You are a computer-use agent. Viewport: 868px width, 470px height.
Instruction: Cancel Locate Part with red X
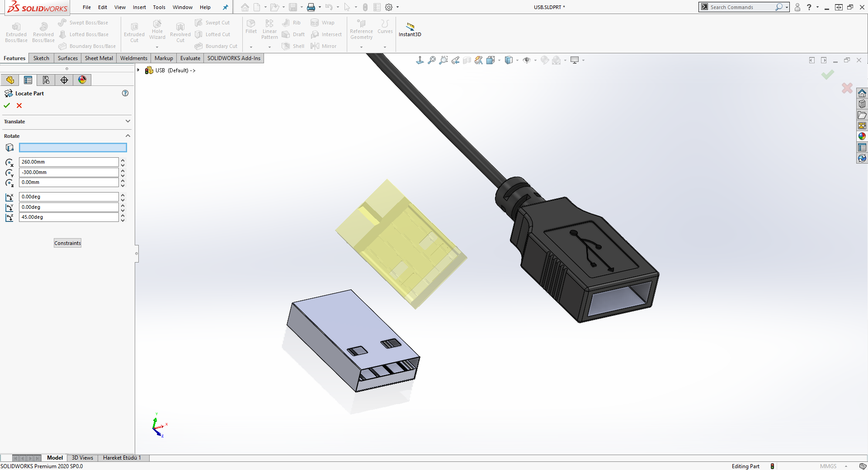pyautogui.click(x=19, y=105)
